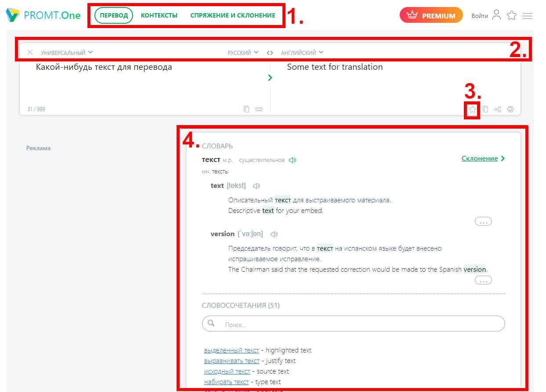Click the Словосочетания search field
This screenshot has width=546, height=392.
353,324
